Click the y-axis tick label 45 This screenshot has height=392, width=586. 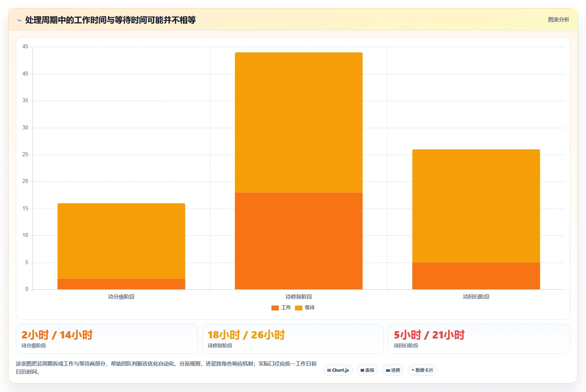(25, 47)
